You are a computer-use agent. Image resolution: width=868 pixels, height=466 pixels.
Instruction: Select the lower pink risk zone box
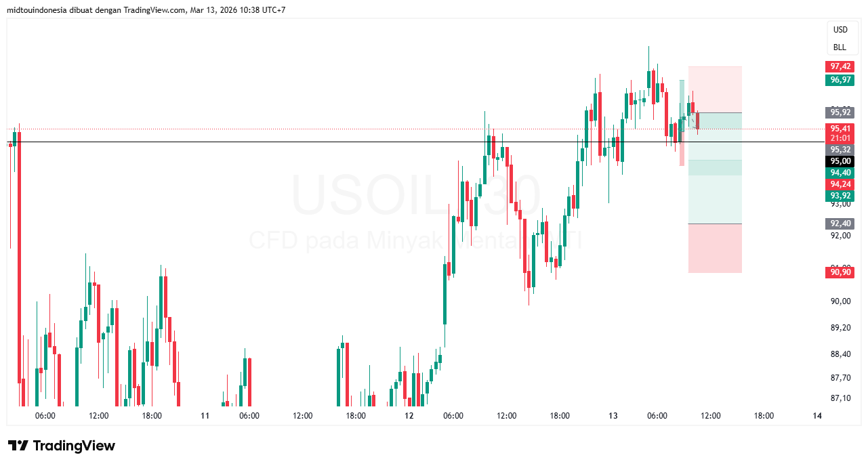coord(715,249)
